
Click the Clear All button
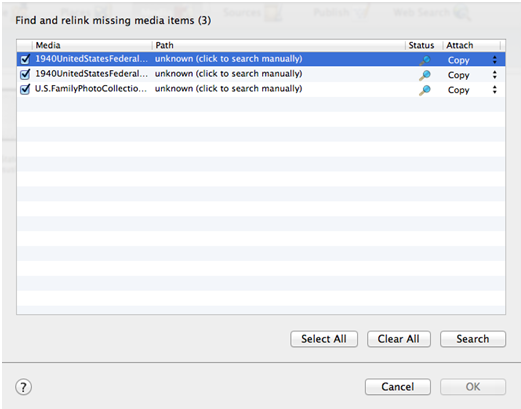pyautogui.click(x=399, y=339)
